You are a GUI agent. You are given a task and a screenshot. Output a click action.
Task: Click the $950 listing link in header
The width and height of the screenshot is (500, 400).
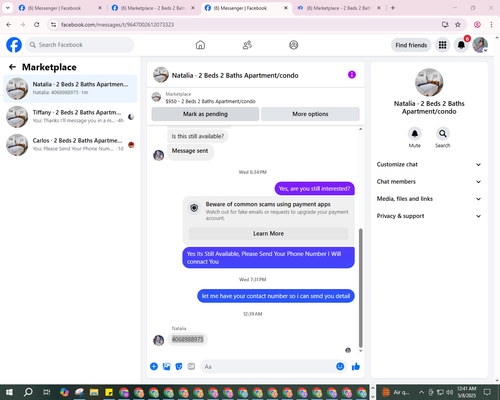[x=211, y=101]
